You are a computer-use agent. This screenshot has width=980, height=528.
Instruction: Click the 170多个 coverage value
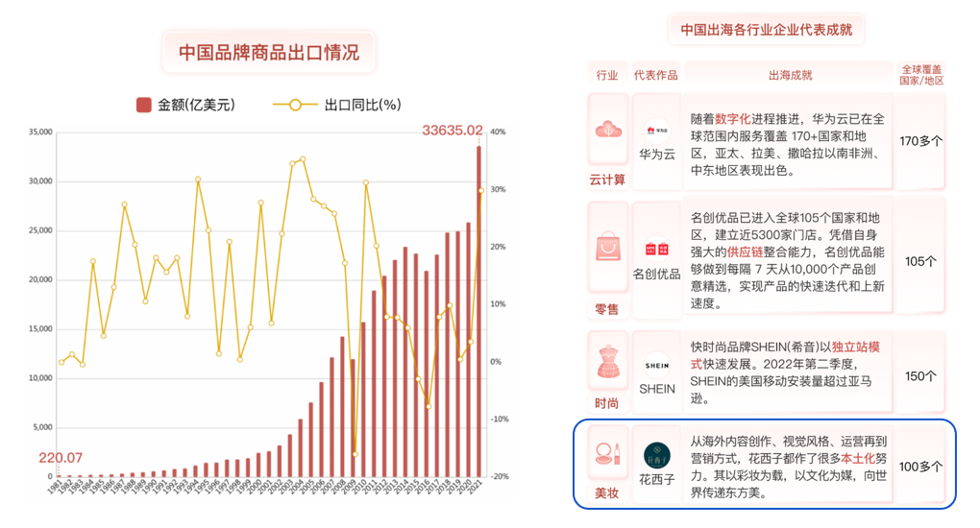tap(920, 141)
